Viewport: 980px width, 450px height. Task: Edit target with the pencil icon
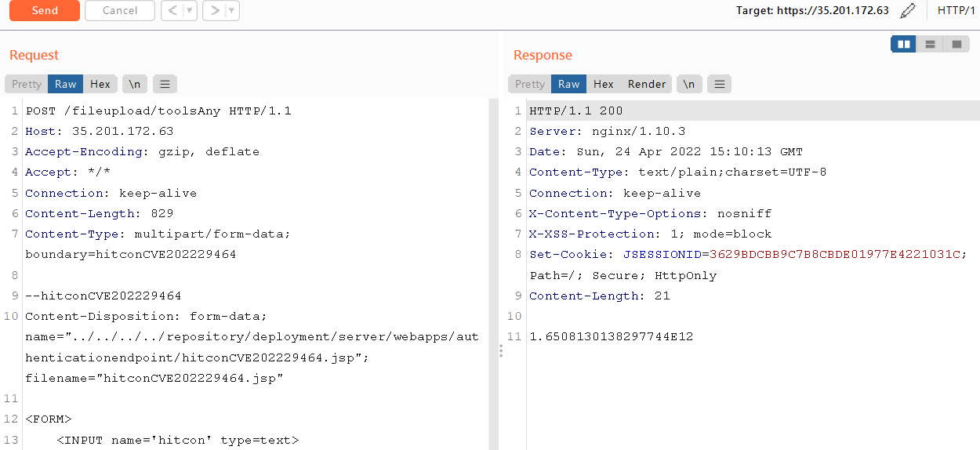pyautogui.click(x=908, y=10)
